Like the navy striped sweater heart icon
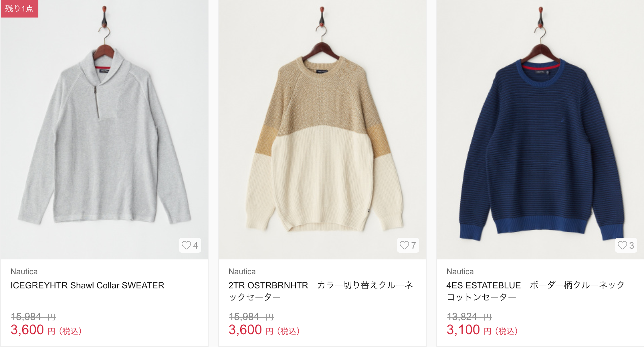This screenshot has height=347, width=644. (622, 245)
